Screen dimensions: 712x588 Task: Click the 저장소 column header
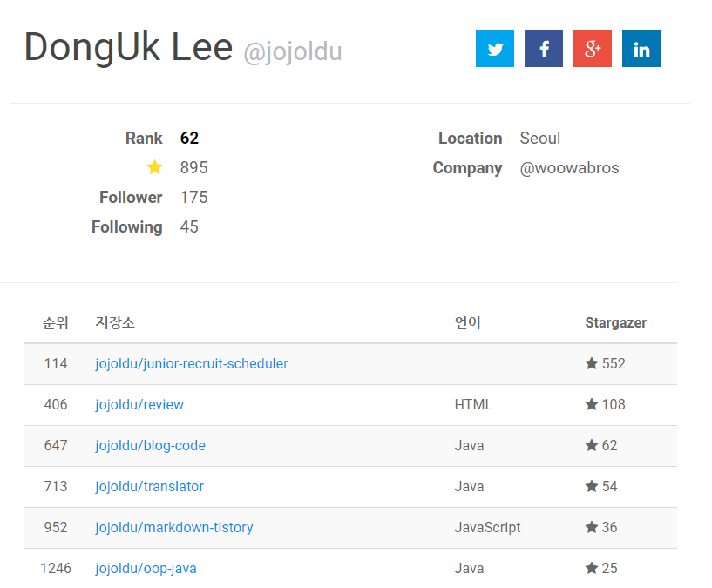pyautogui.click(x=115, y=322)
